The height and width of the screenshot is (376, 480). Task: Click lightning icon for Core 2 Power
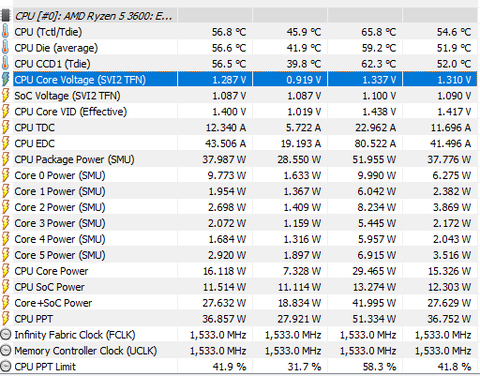pyautogui.click(x=6, y=207)
